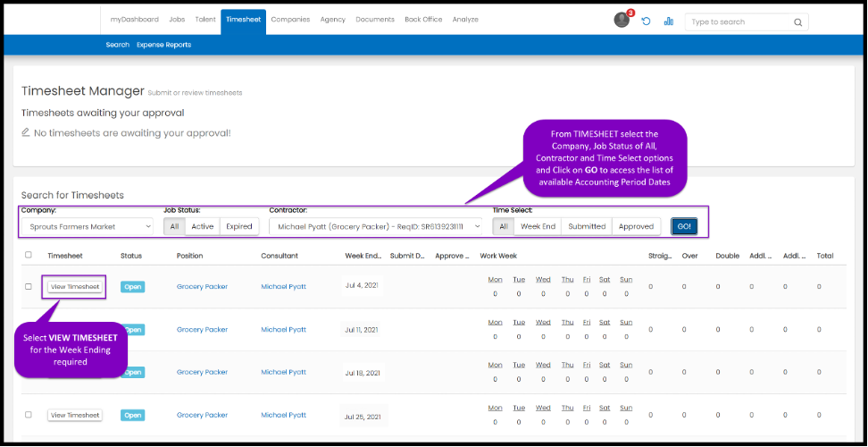Expand the Contractor dropdown with Michael Pyatt
This screenshot has width=868, height=447.
pyautogui.click(x=376, y=227)
